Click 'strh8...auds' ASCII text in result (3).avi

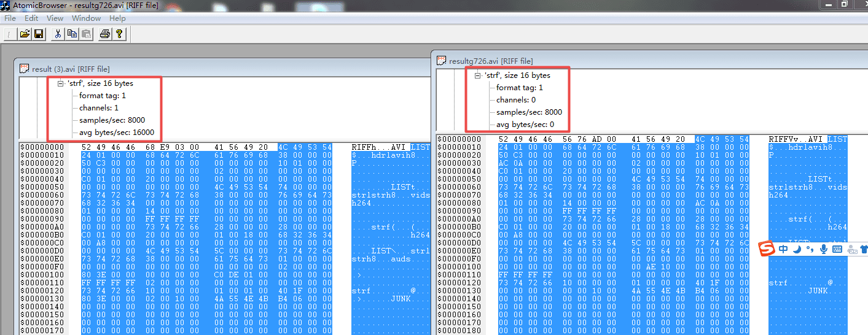pyautogui.click(x=381, y=259)
